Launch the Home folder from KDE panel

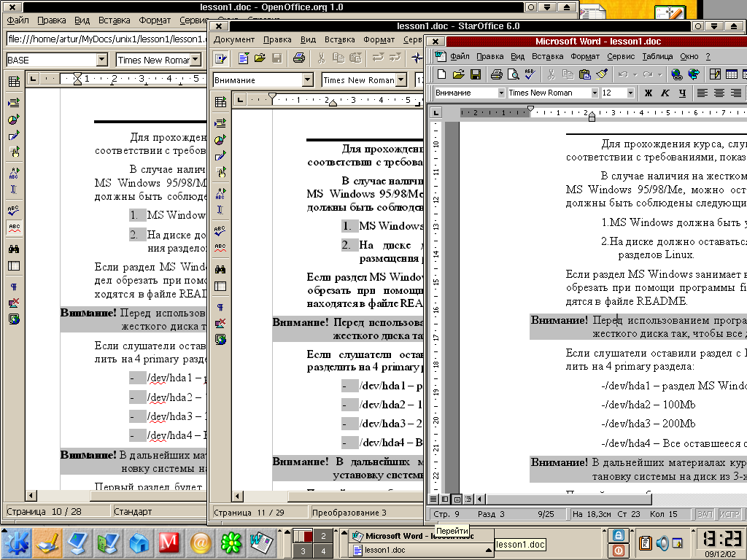pyautogui.click(x=139, y=542)
